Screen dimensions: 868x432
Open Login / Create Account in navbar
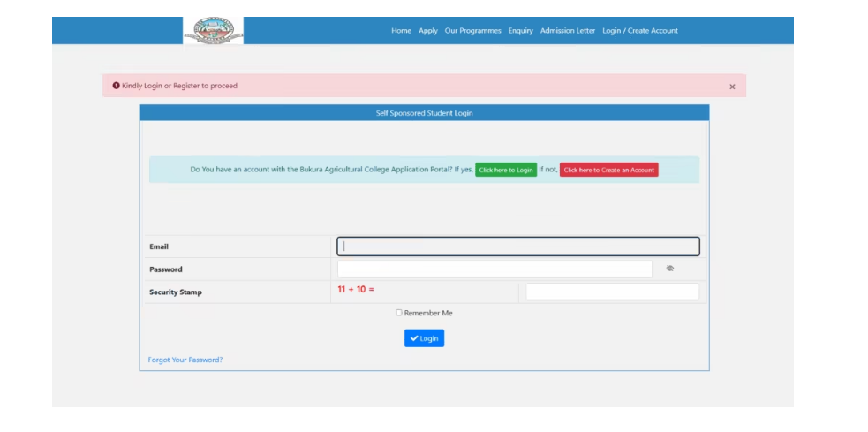[640, 31]
